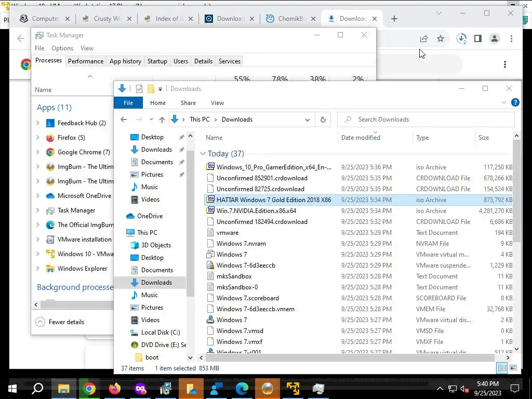
Task: Select 3D Objects in navigation pane
Action: tap(155, 245)
